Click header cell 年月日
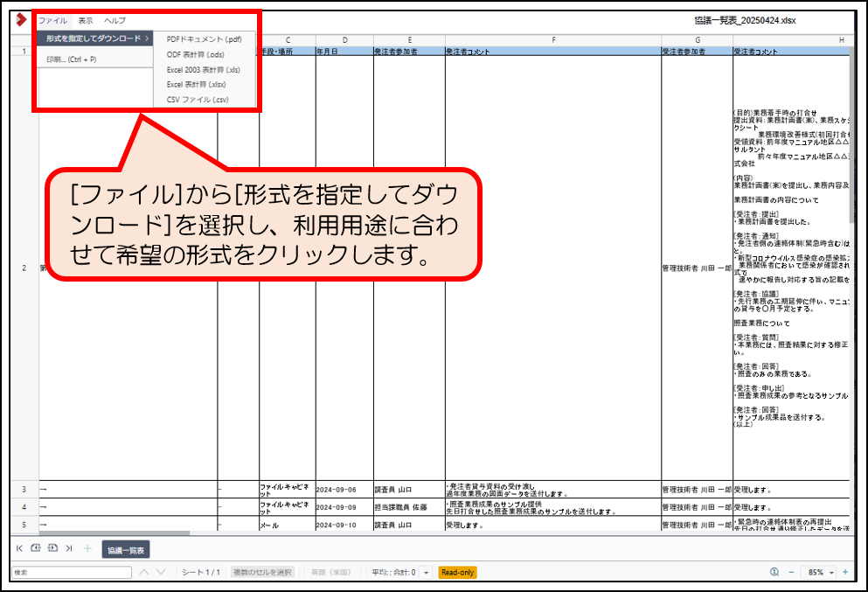 pyautogui.click(x=345, y=51)
